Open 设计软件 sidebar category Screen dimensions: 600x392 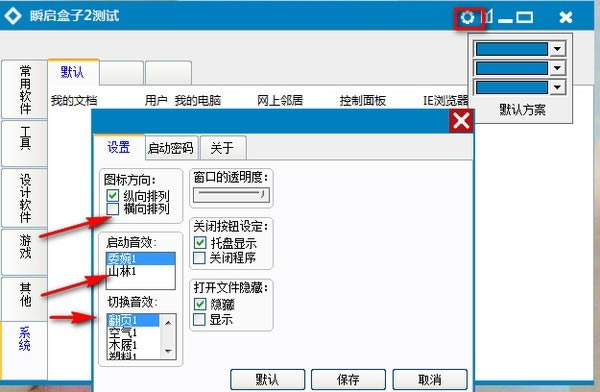coord(25,198)
